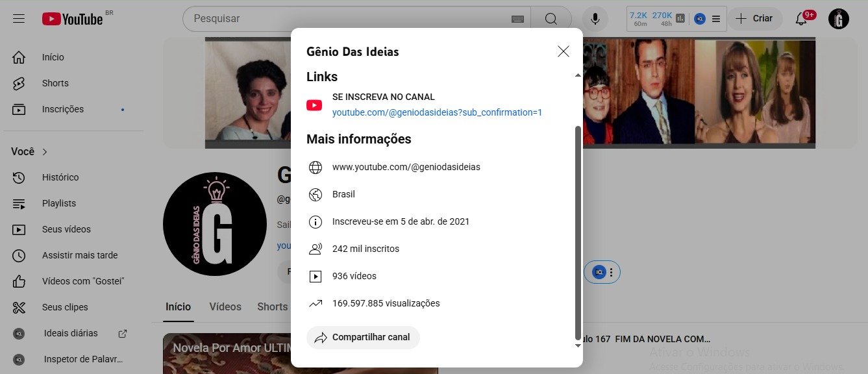The image size is (868, 374).
Task: Click the Compartilhar canal button
Action: pos(363,338)
